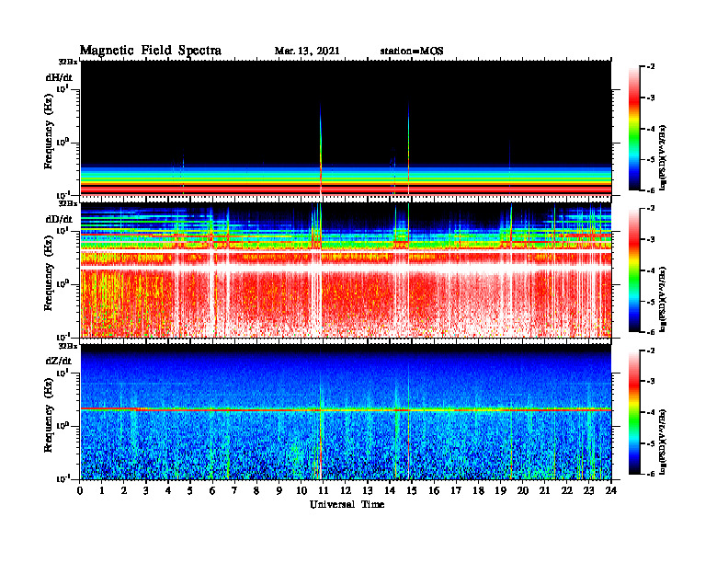728x563 pixels.
Task: Click the dD/dt panel color bar
Action: coord(634,270)
